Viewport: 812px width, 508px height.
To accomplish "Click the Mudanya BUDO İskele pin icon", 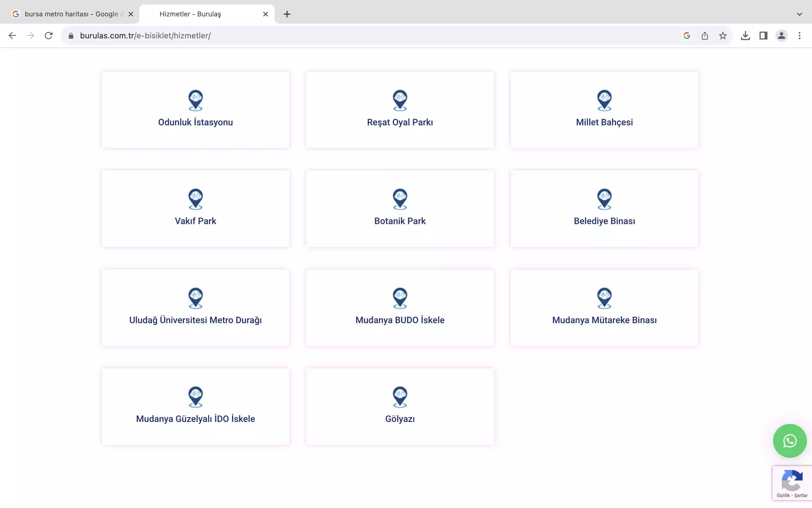I will point(400,298).
